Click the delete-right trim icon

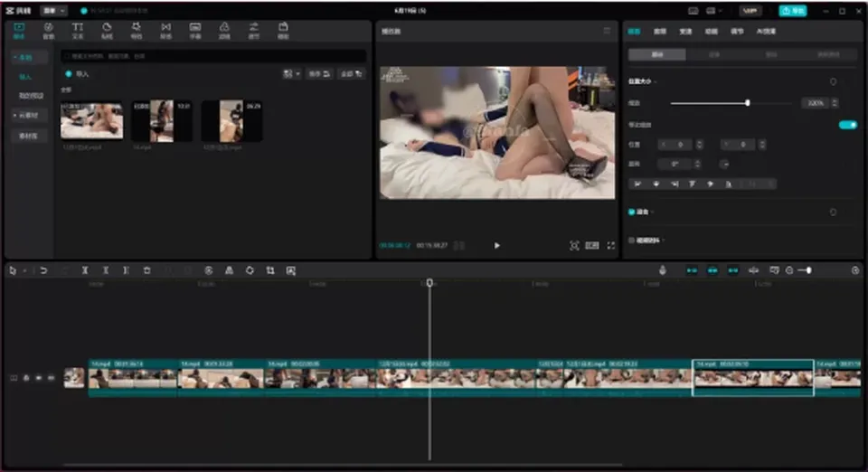[x=126, y=270]
